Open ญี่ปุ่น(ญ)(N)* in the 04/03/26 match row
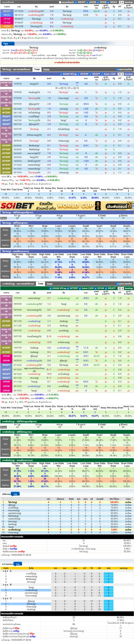Image resolution: width=134 pixels, height=644 pixels. (x=34, y=104)
